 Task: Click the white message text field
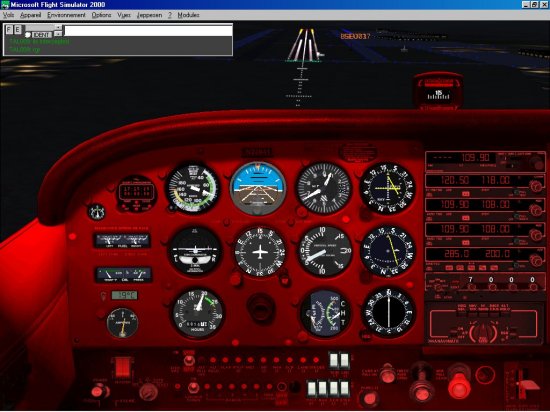tap(148, 31)
